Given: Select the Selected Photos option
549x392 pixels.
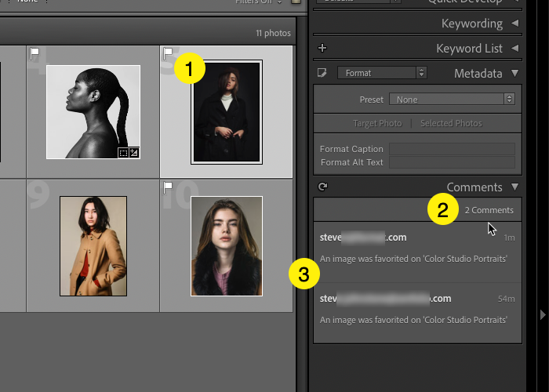Looking at the screenshot, I should coord(451,123).
